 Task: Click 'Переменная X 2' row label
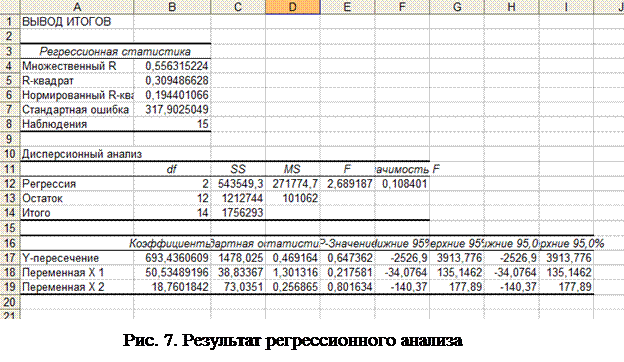77,287
